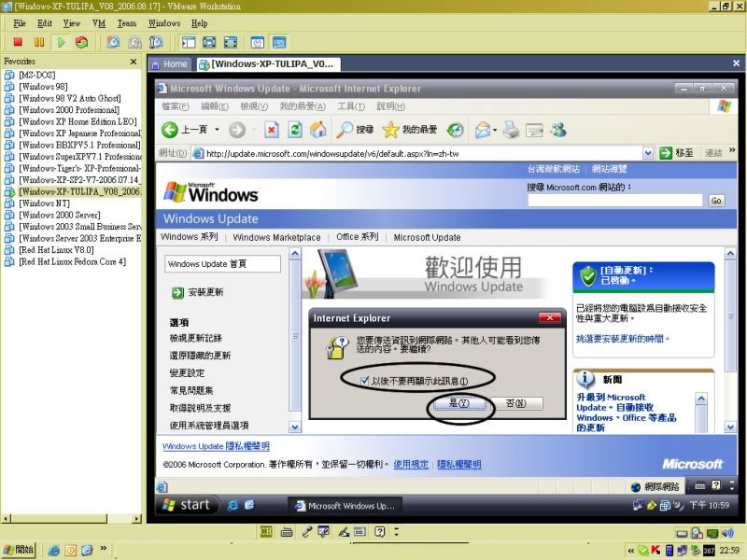The height and width of the screenshot is (560, 747).
Task: Click the left navigation pane scroll down arrow
Action: 295,427
